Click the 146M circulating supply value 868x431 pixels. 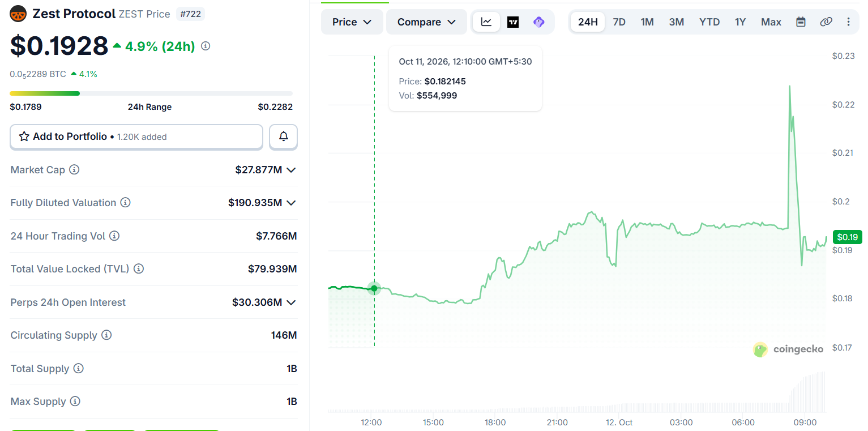point(284,335)
